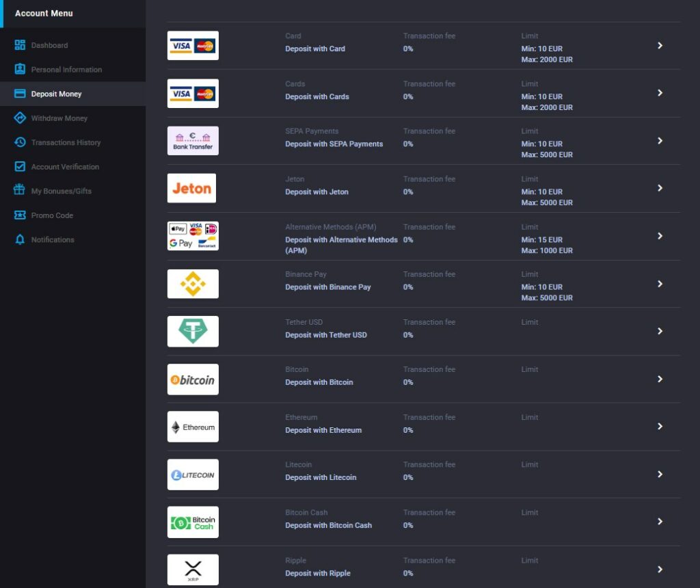
Task: Open the Promo Code menu item
Action: pyautogui.click(x=52, y=215)
